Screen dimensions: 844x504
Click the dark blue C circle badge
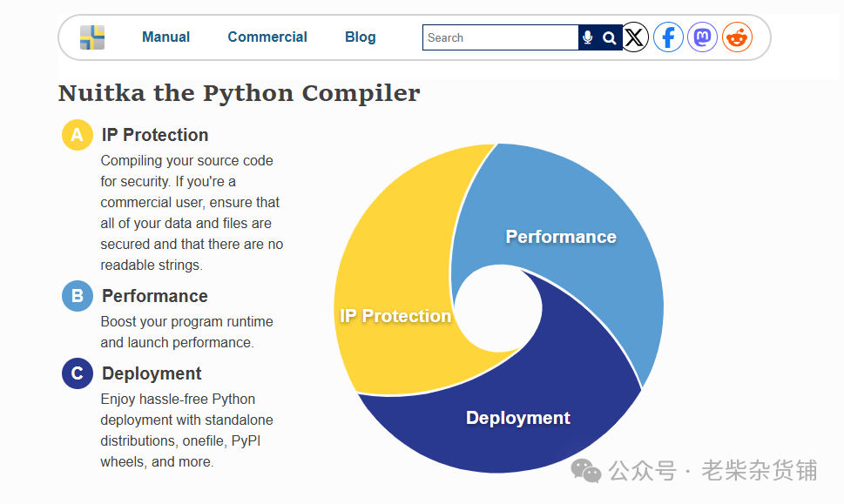pyautogui.click(x=78, y=373)
